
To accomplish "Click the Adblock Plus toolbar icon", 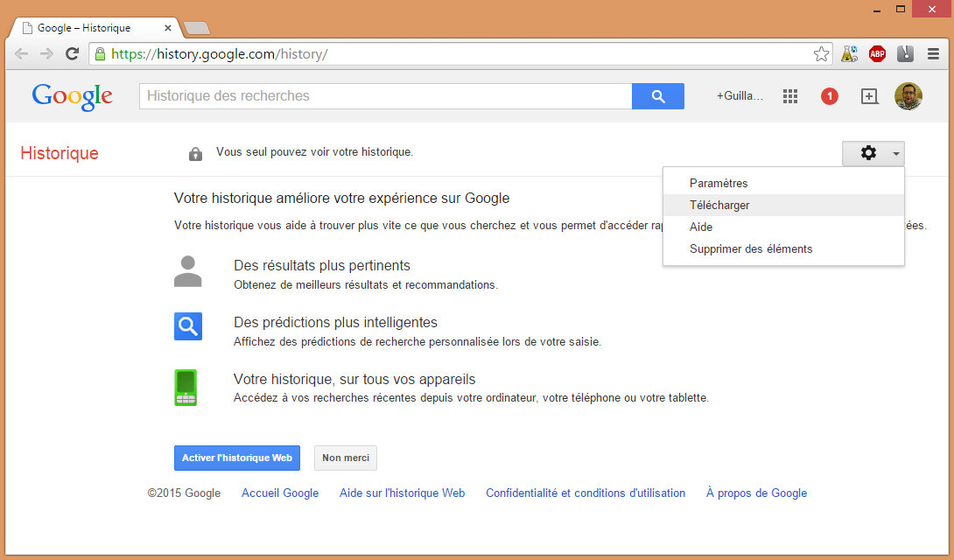I will coord(877,53).
